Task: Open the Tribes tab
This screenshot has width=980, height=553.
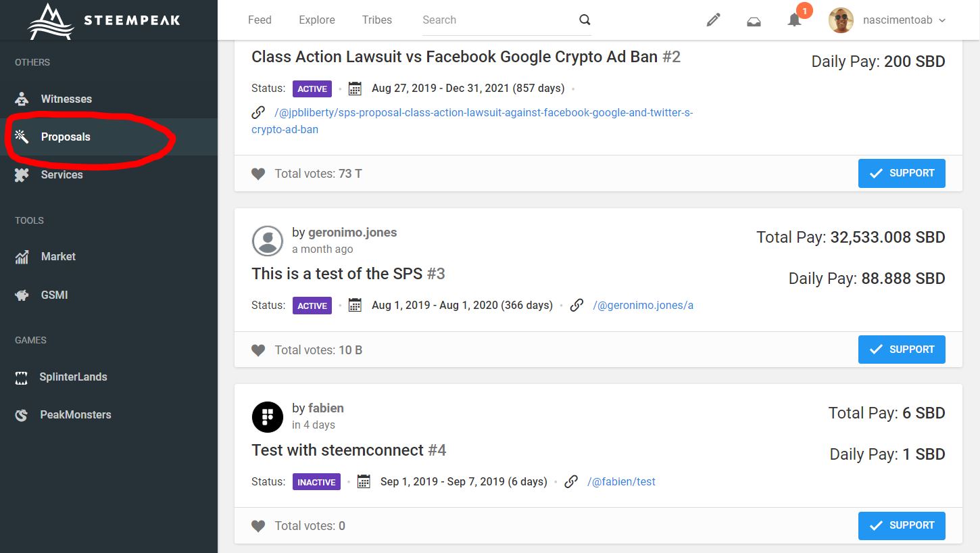Action: [x=377, y=20]
